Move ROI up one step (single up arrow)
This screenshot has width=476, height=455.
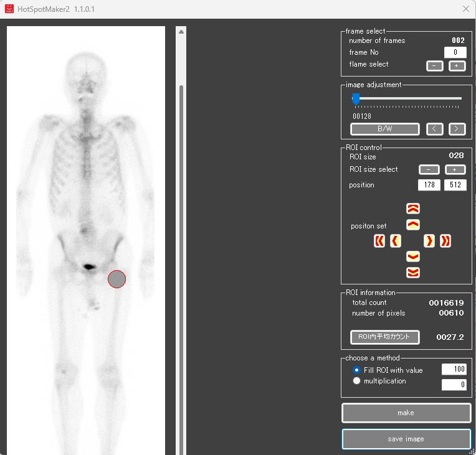(x=413, y=225)
